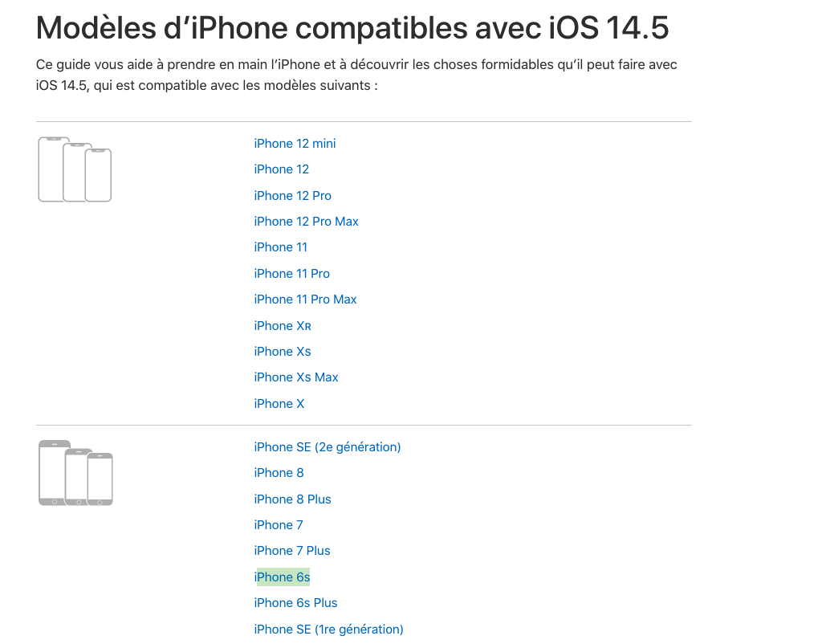The height and width of the screenshot is (644, 822).
Task: Click the plain iPhone 8 link
Action: pos(279,473)
